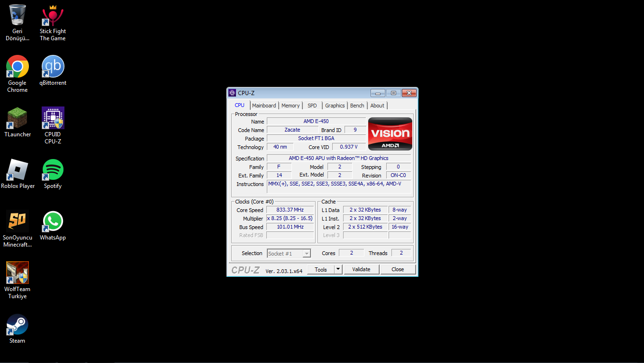Expand the Tools dropdown arrow
Image resolution: width=644 pixels, height=363 pixels.
[x=338, y=269]
